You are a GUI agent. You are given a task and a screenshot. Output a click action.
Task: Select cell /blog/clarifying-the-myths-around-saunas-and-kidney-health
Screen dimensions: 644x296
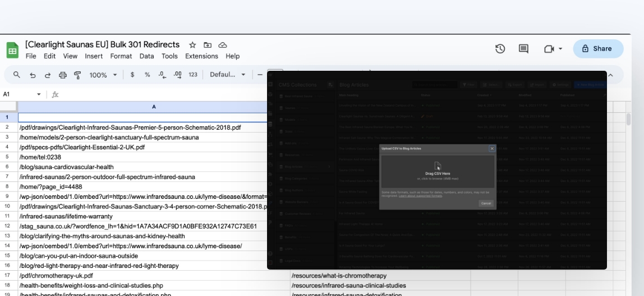142,236
